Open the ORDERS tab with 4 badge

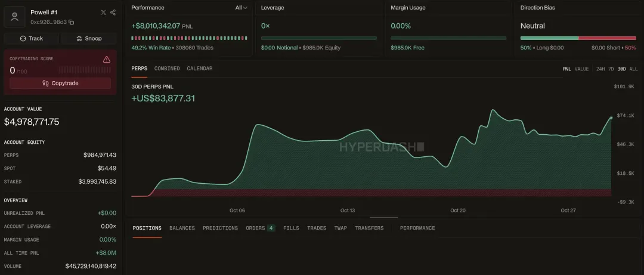click(261, 228)
